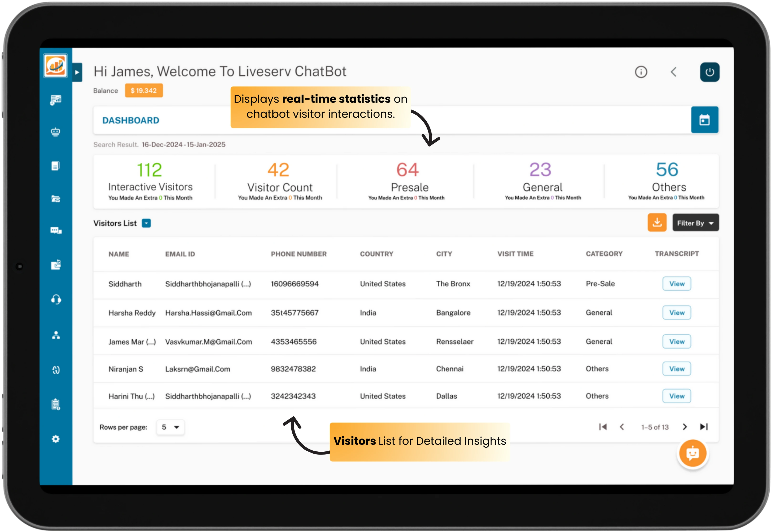Image resolution: width=772 pixels, height=532 pixels.
Task: Download the visitors list
Action: click(657, 223)
